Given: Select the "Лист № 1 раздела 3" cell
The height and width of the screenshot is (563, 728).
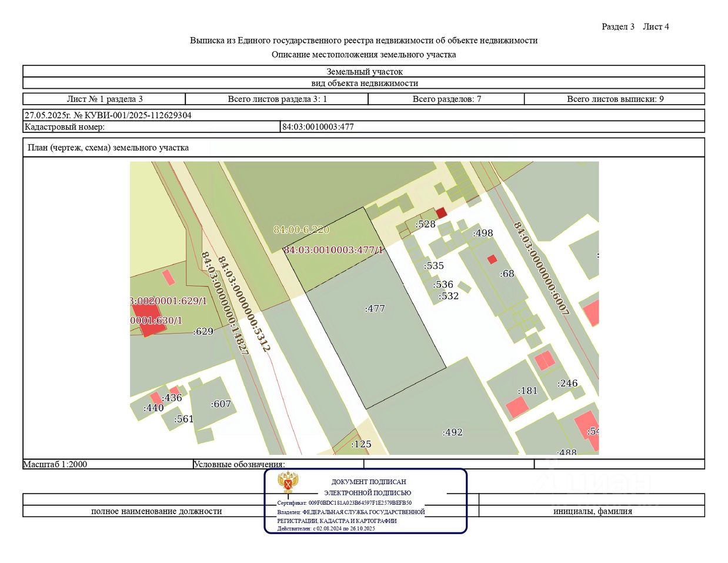Looking at the screenshot, I should (x=105, y=99).
